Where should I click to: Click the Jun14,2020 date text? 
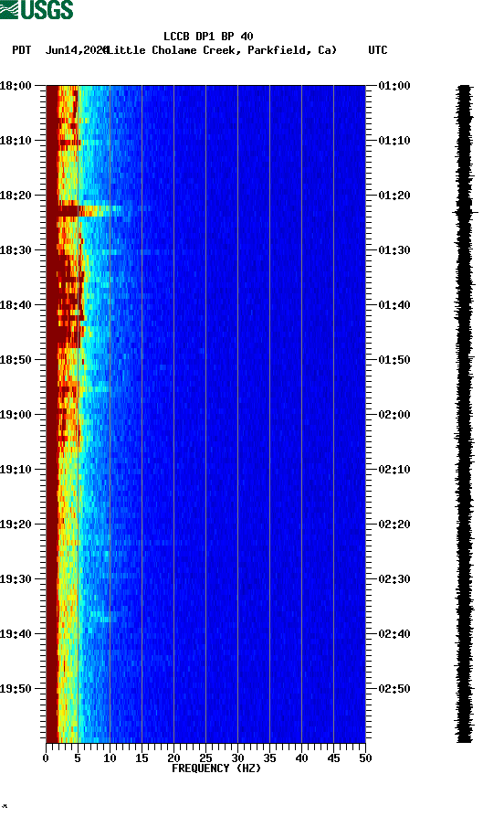[76, 50]
